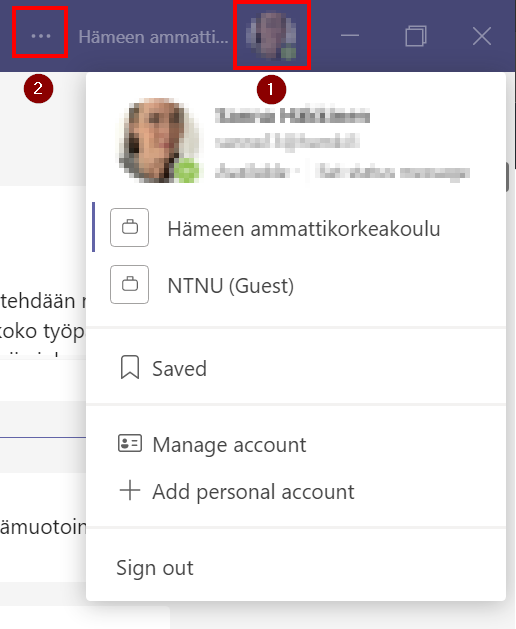The width and height of the screenshot is (516, 629).
Task: Click the Hämeen ammatti... organization name in title bar
Action: [153, 37]
